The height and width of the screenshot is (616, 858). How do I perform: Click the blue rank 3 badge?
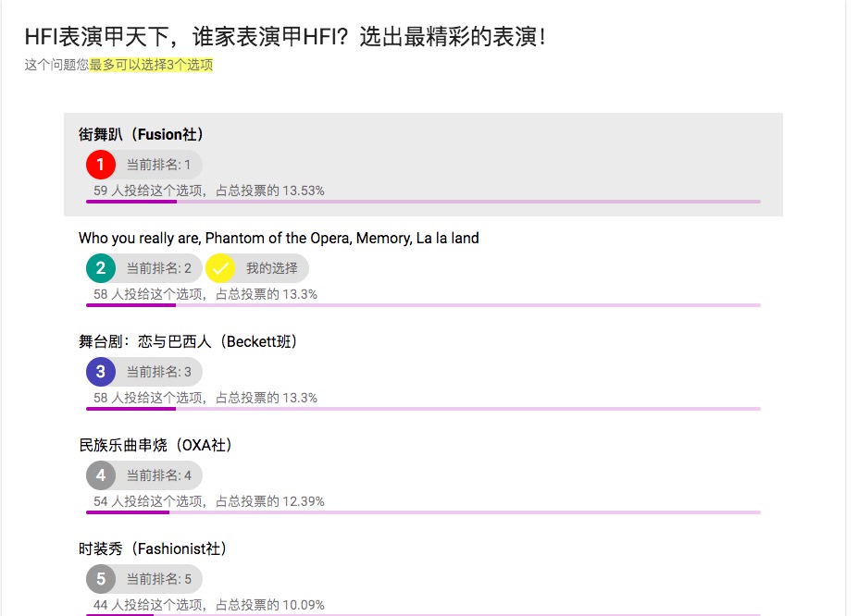tap(101, 372)
